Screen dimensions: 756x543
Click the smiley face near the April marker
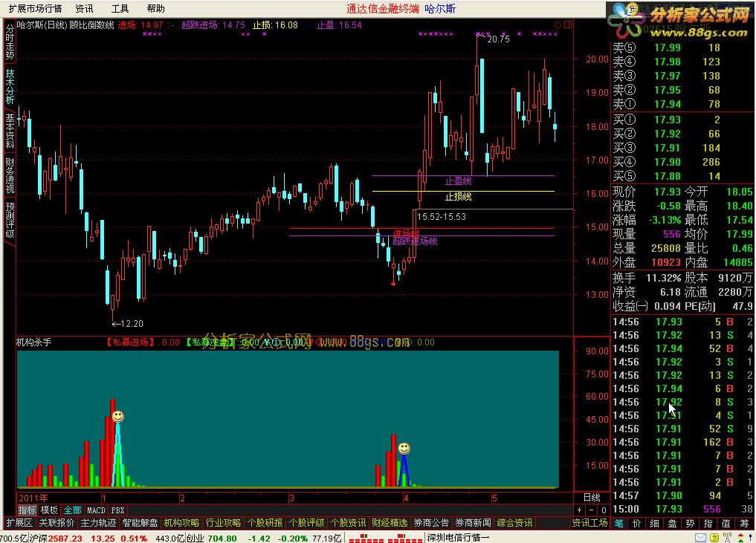click(x=404, y=449)
